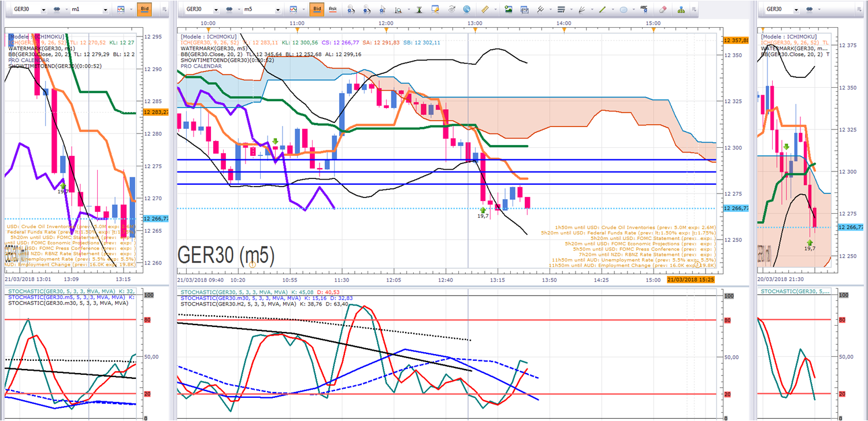
Task: Select the ABC text label tool
Action: click(645, 9)
